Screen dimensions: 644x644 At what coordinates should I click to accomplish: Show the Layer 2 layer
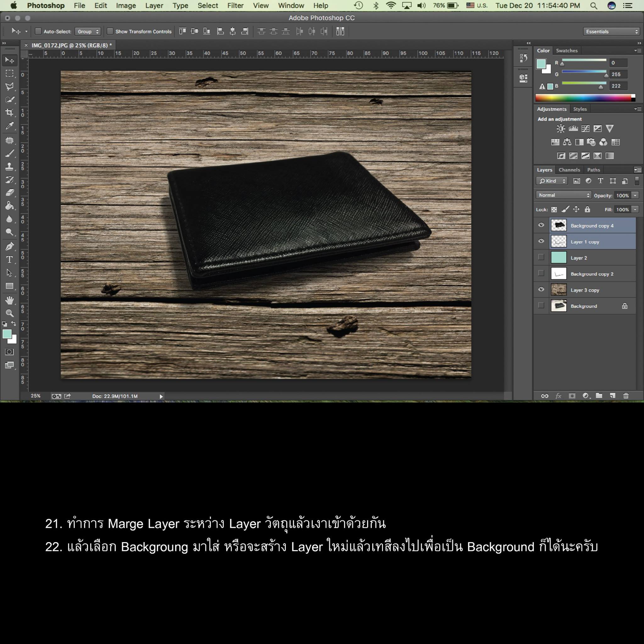(541, 257)
